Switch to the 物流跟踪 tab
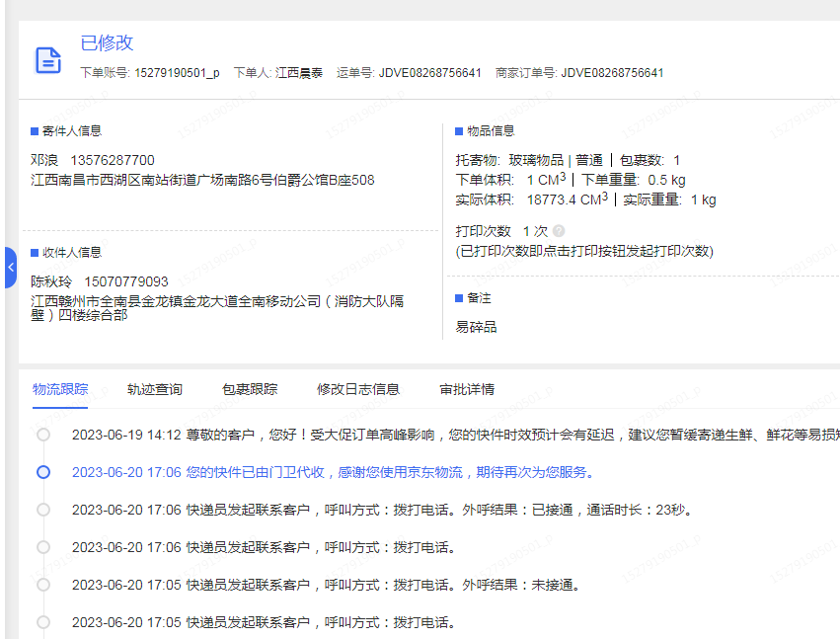The width and height of the screenshot is (840, 639). 60,389
